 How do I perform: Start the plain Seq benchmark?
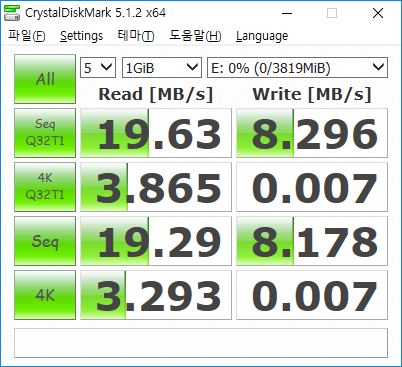[x=45, y=241]
